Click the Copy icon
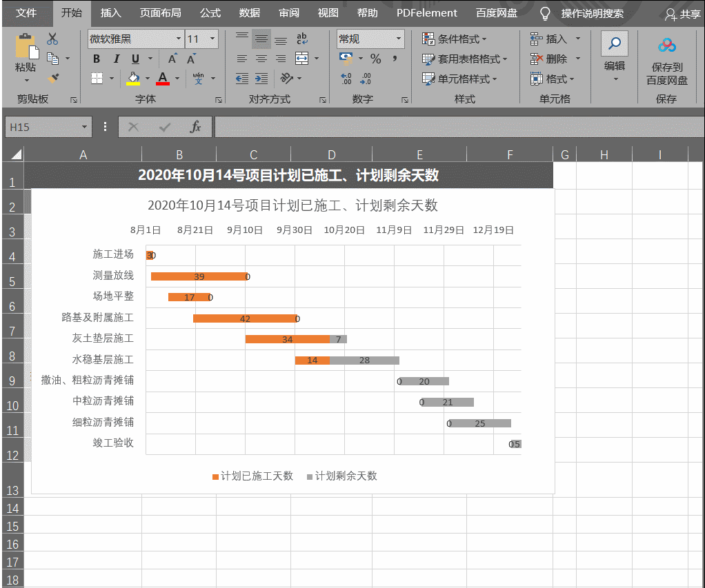The image size is (705, 588). pyautogui.click(x=52, y=59)
